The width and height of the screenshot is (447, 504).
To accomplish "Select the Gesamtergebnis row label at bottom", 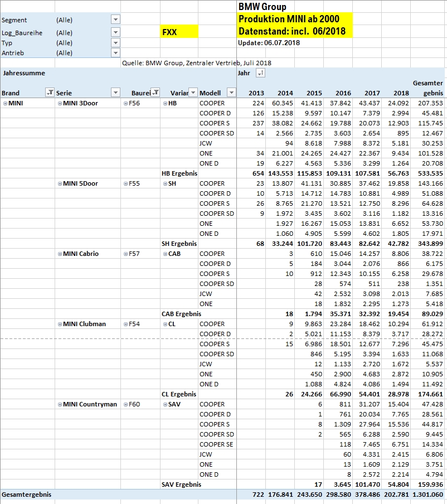I will pos(26,495).
